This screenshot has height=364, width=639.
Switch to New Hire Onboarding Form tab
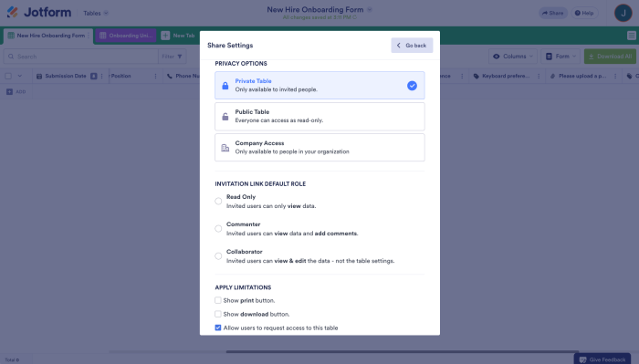coord(48,36)
